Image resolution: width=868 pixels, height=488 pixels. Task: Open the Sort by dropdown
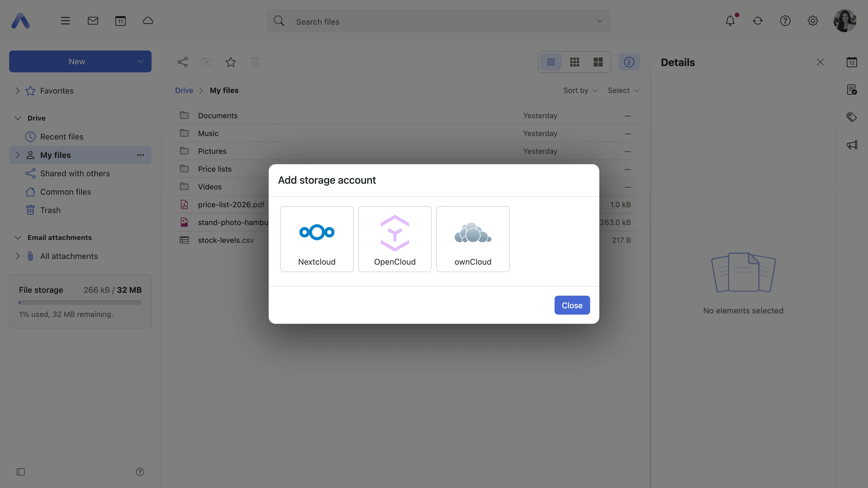580,90
